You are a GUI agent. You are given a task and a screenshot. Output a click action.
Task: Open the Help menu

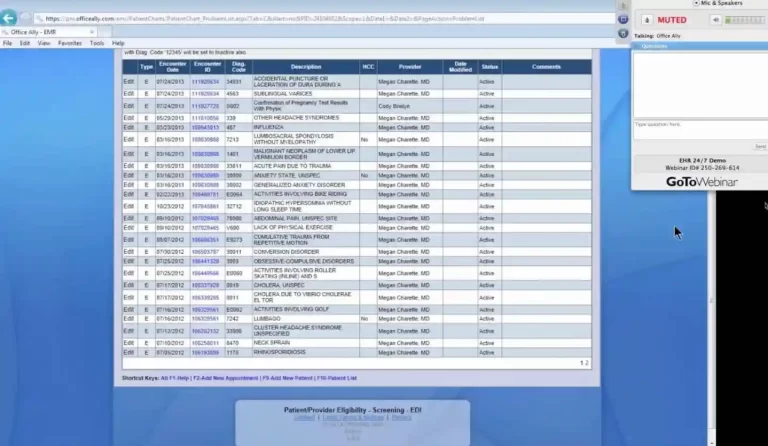(x=118, y=43)
